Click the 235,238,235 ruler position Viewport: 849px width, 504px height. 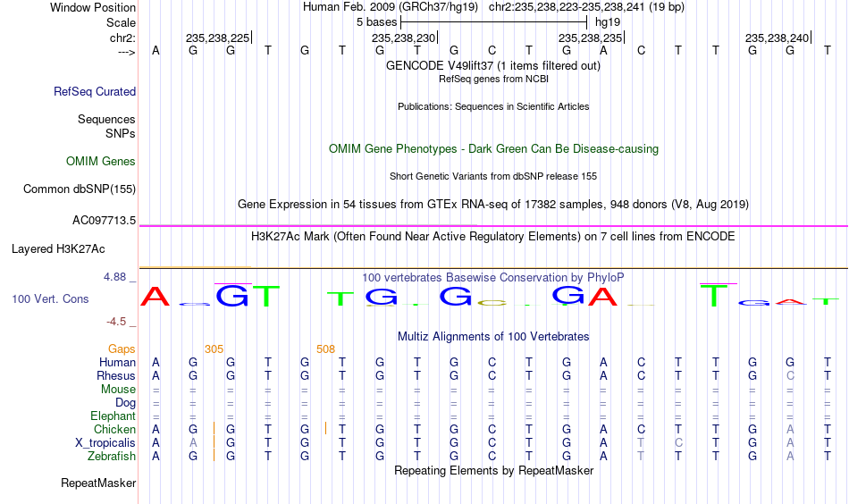coord(591,38)
